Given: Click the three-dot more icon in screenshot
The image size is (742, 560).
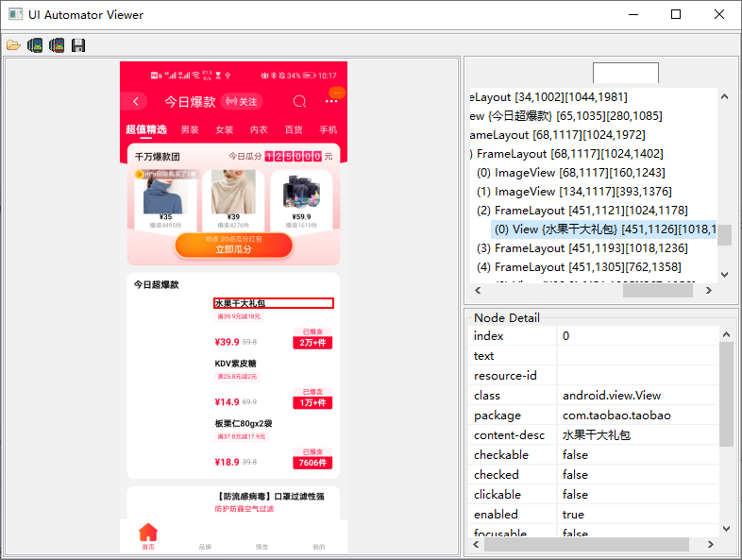Looking at the screenshot, I should tap(331, 101).
